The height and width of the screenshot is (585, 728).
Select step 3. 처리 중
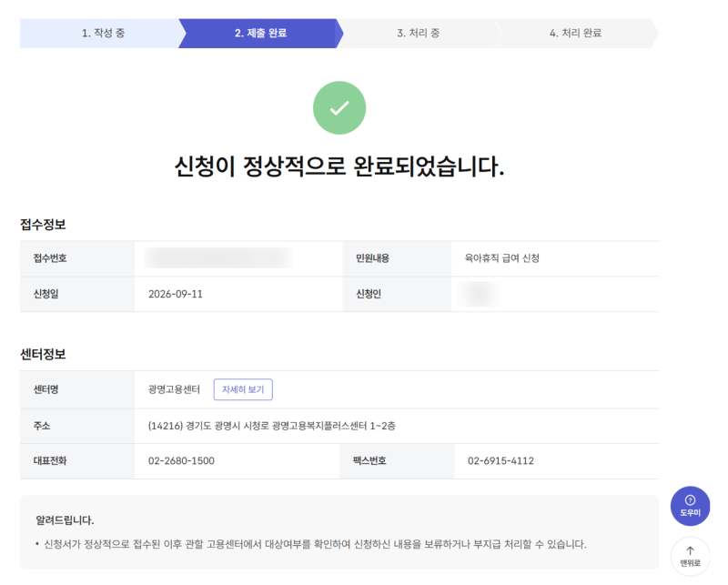418,33
